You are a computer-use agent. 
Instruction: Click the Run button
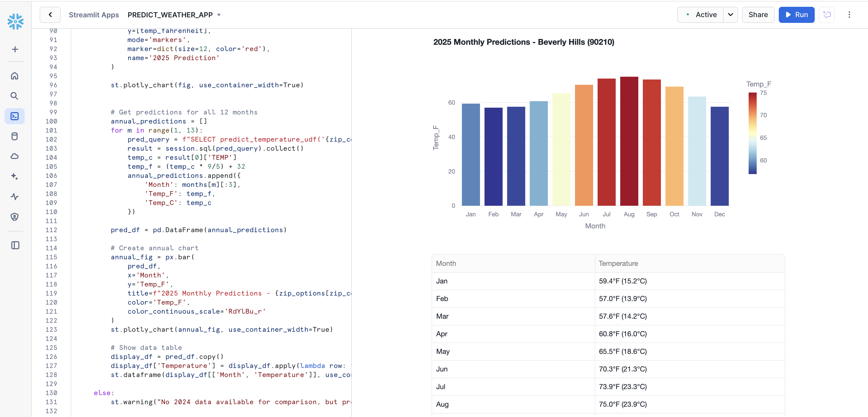[796, 15]
